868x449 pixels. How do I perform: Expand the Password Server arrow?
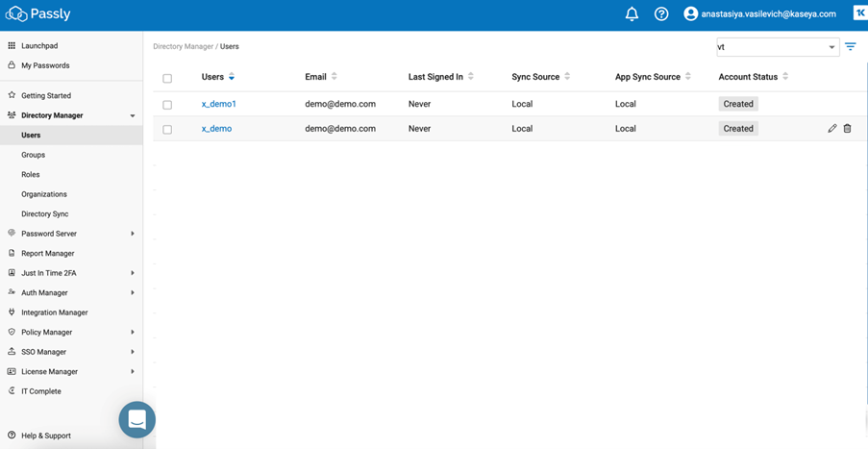pyautogui.click(x=133, y=234)
